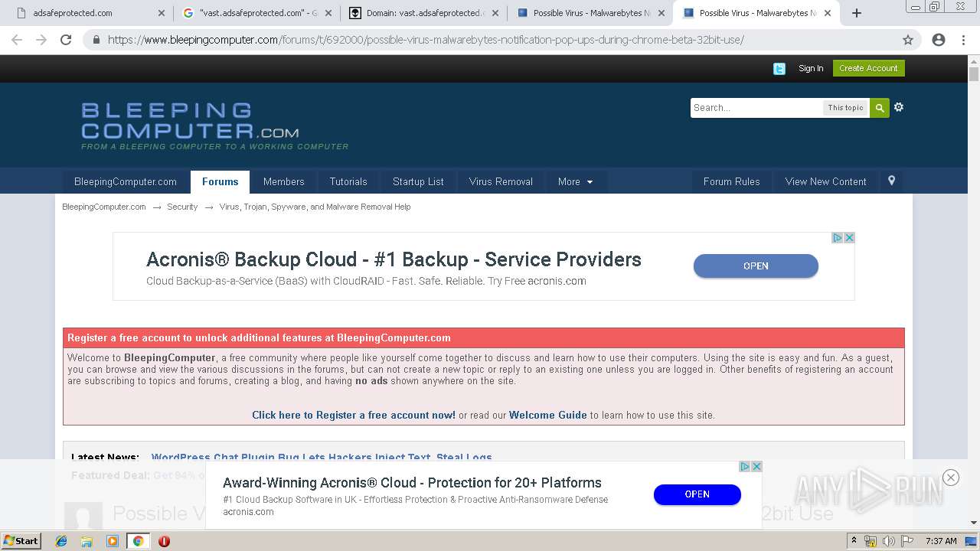Image resolution: width=980 pixels, height=551 pixels.
Task: Click the 7:37 AM system clock
Action: coord(941,541)
